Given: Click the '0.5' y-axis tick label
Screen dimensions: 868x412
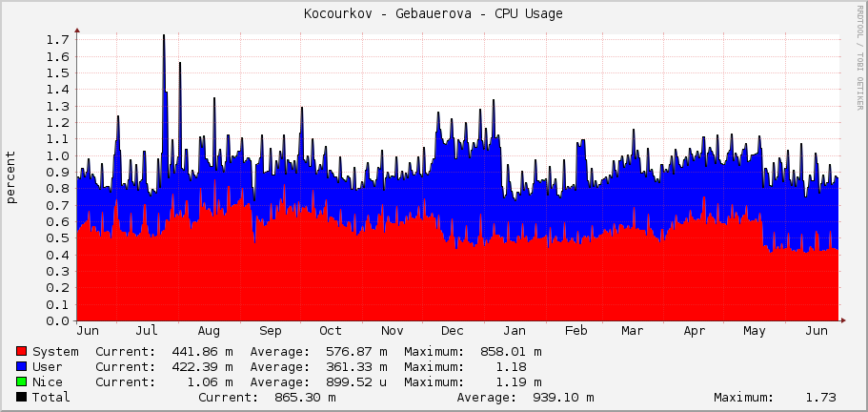Looking at the screenshot, I should point(58,238).
